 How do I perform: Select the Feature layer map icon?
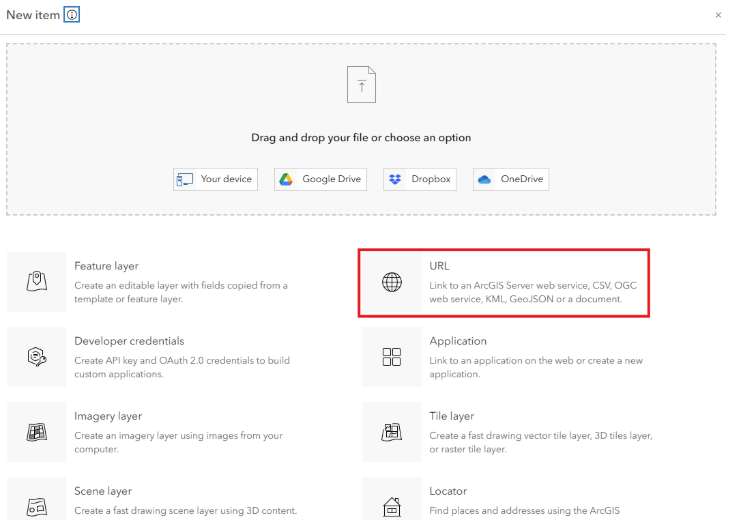pos(37,282)
